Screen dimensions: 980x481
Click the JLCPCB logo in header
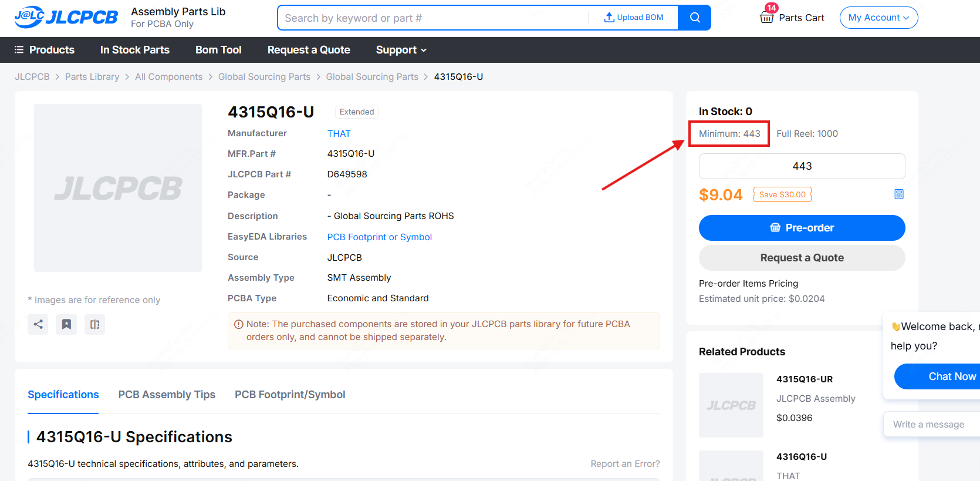pos(66,18)
